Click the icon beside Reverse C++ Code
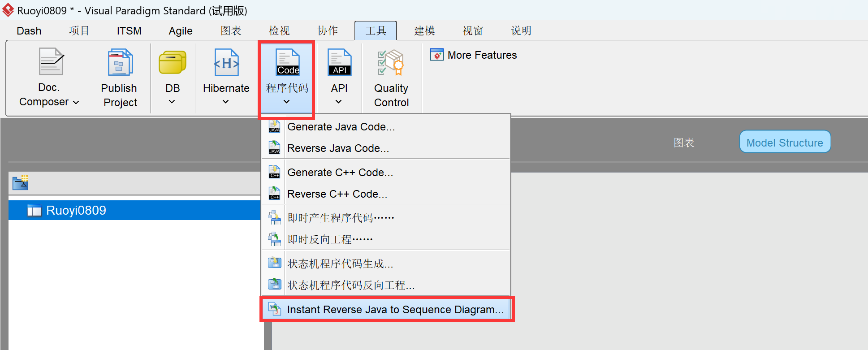The image size is (868, 350). [274, 194]
